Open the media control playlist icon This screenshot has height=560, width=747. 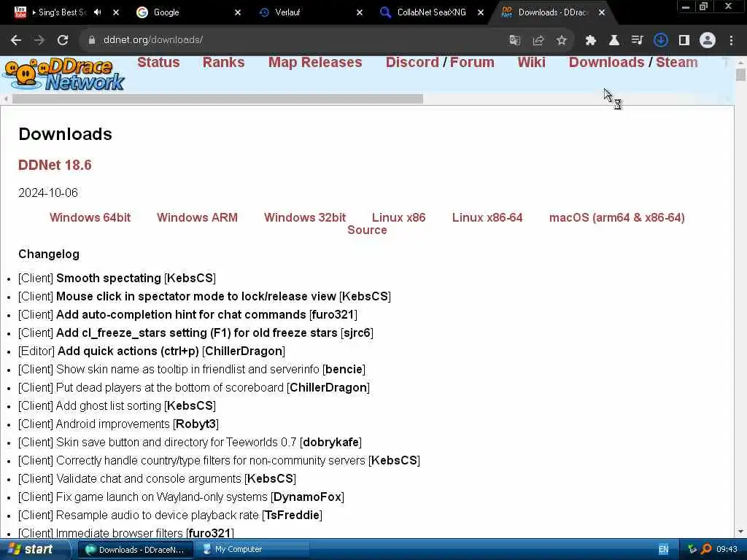tap(637, 41)
